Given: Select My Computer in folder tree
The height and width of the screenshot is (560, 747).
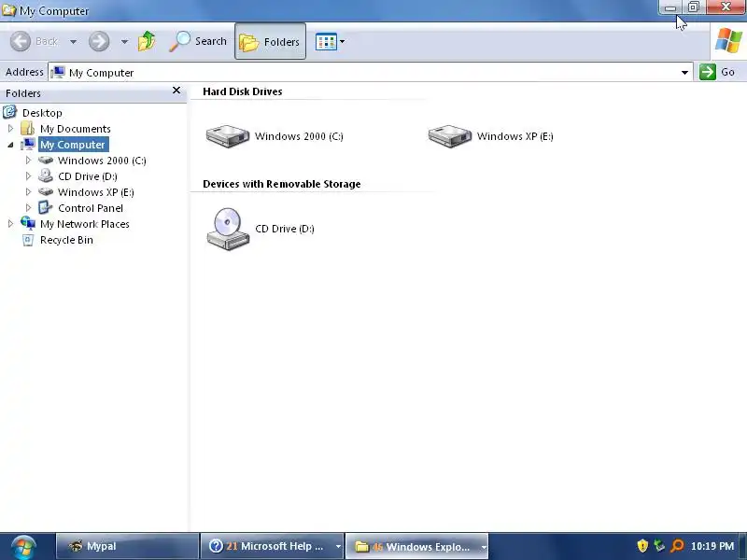Looking at the screenshot, I should [73, 145].
